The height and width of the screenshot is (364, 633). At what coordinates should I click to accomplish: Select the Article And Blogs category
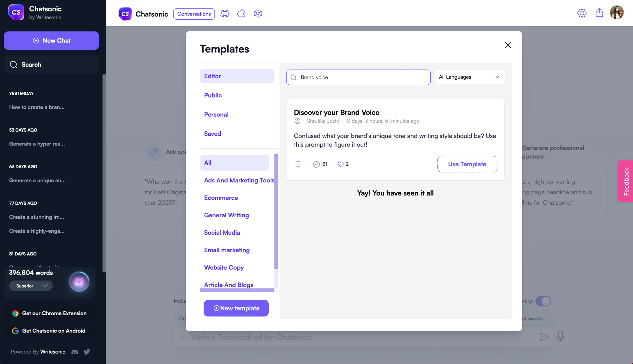click(229, 285)
